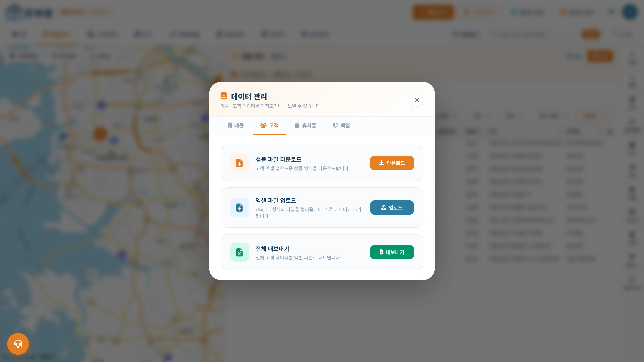Image resolution: width=644 pixels, height=362 pixels.
Task: Click the excel file upload icon
Action: (x=239, y=208)
